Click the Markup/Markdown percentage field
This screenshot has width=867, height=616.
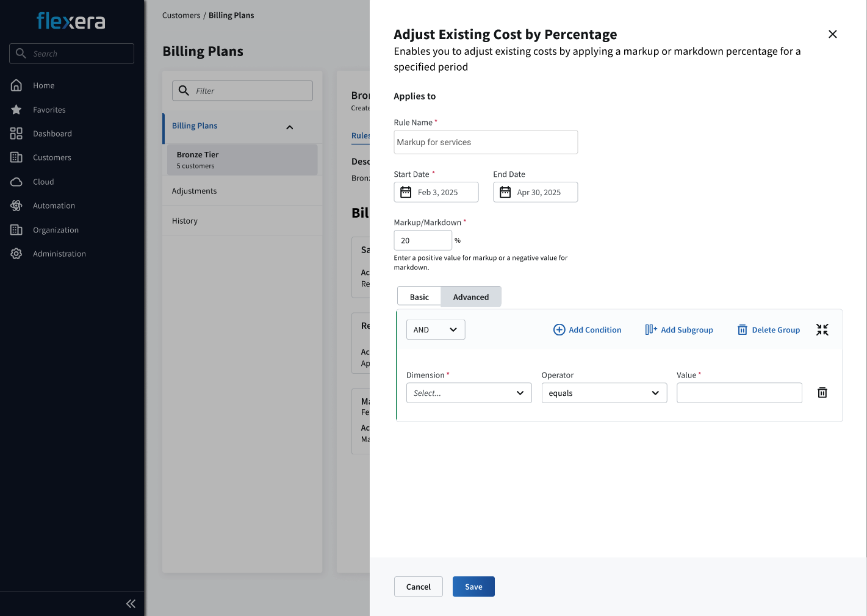point(422,240)
